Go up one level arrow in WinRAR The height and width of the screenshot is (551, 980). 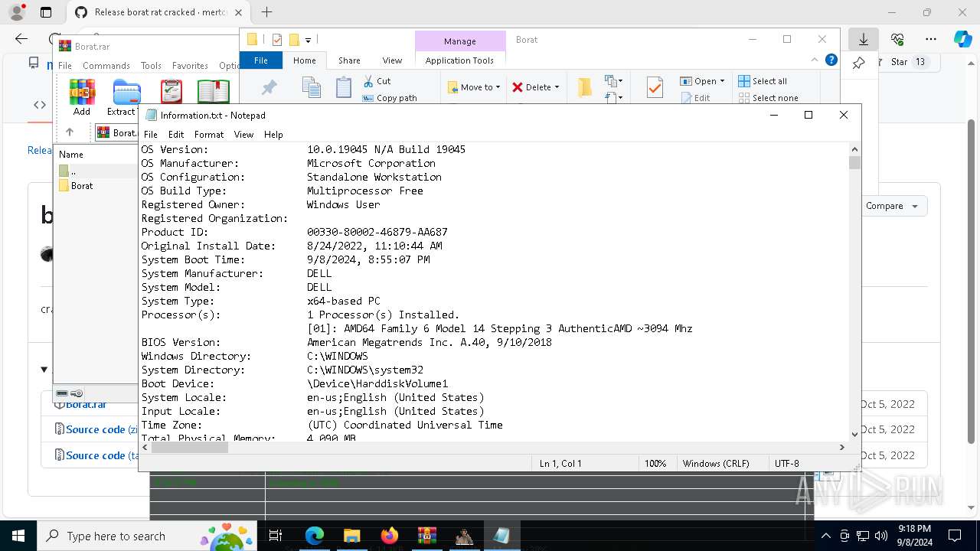(70, 132)
